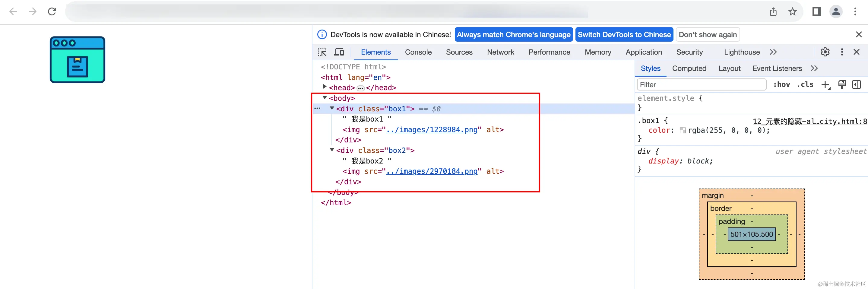Image resolution: width=868 pixels, height=289 pixels.
Task: Select the DOCTYPE html line
Action: pos(353,67)
